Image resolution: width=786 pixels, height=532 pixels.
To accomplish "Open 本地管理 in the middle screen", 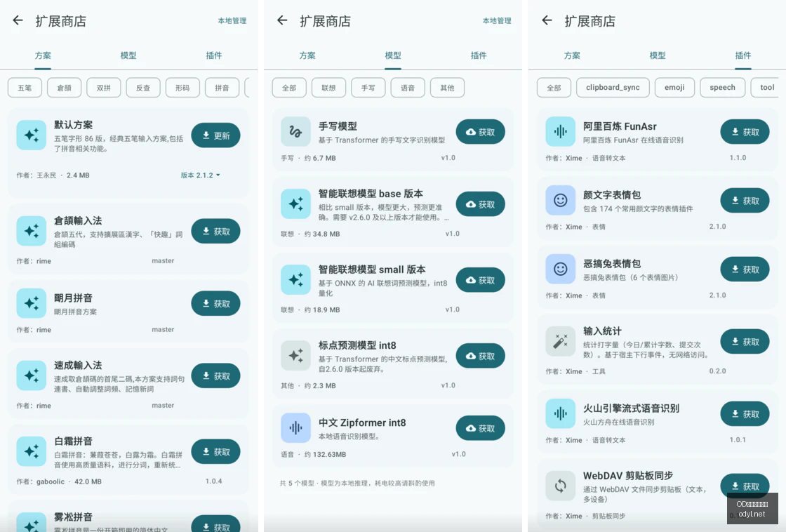I will pos(497,20).
